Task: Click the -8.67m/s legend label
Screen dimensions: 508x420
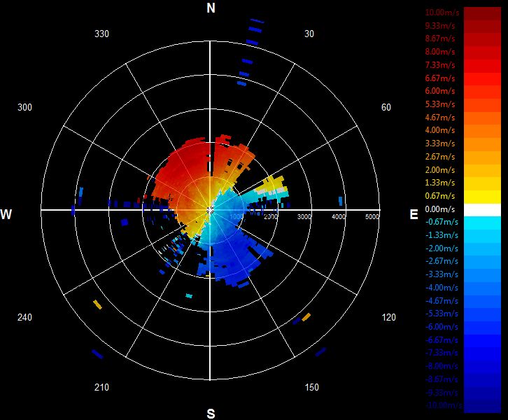Action: click(x=442, y=379)
